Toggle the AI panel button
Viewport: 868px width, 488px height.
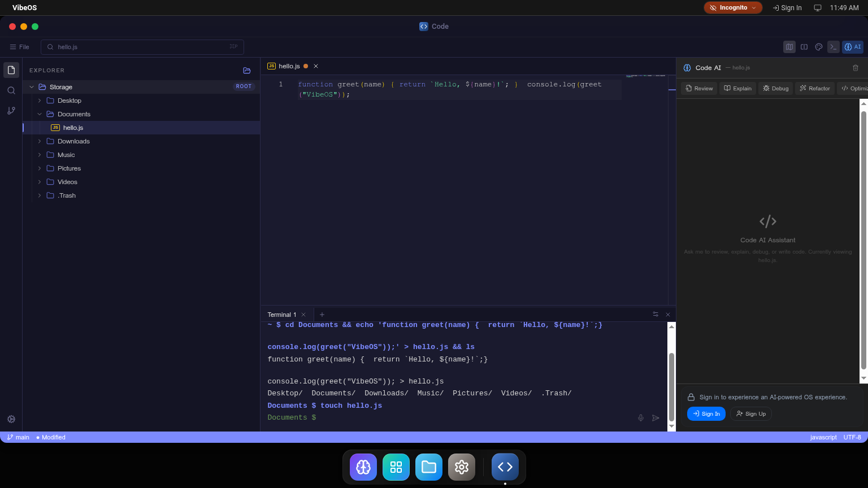click(853, 47)
